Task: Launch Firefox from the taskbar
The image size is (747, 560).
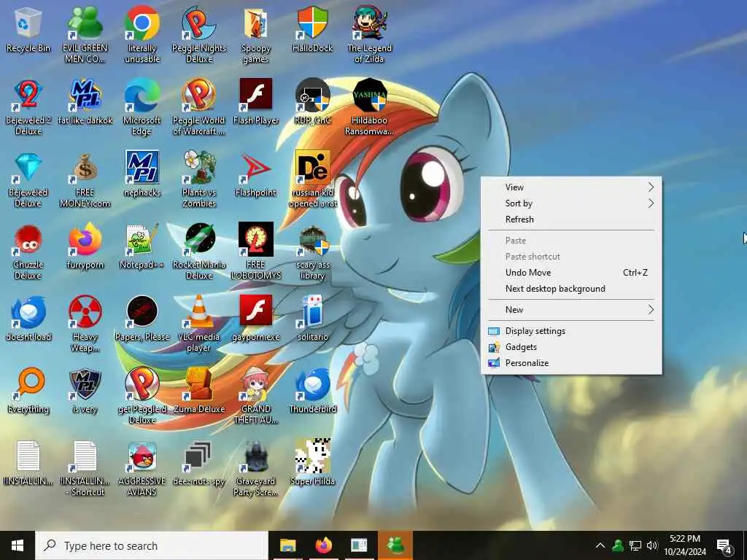Action: [x=323, y=545]
